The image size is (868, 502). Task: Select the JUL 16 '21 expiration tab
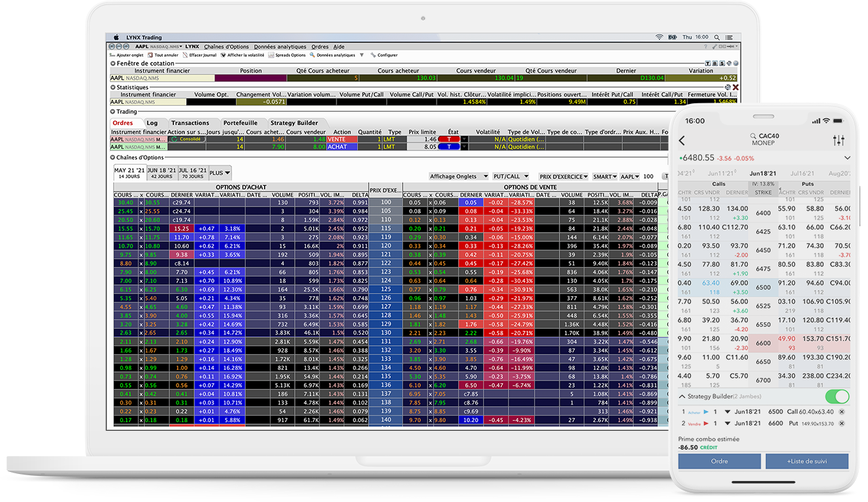[x=193, y=173]
